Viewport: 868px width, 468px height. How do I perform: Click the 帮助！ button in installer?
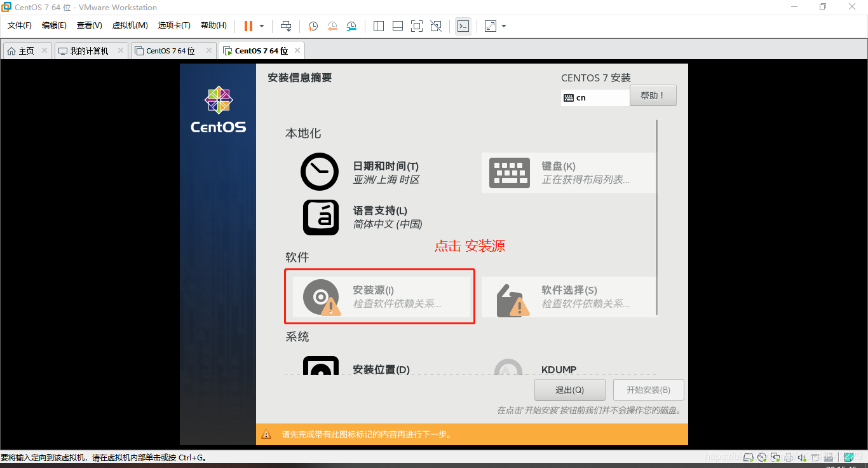coord(653,95)
